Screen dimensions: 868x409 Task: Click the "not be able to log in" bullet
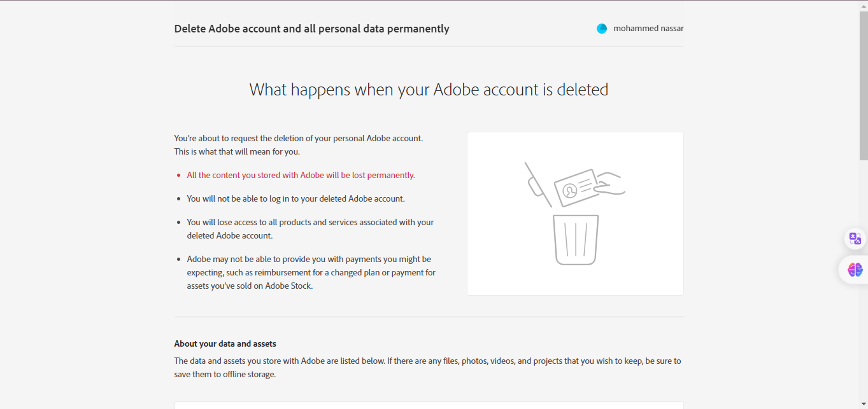point(295,198)
